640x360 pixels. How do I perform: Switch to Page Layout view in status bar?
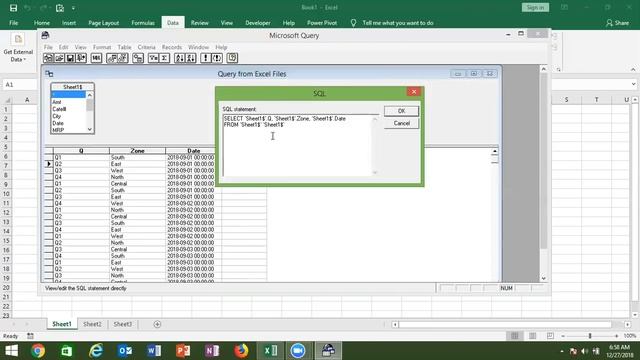click(x=532, y=336)
